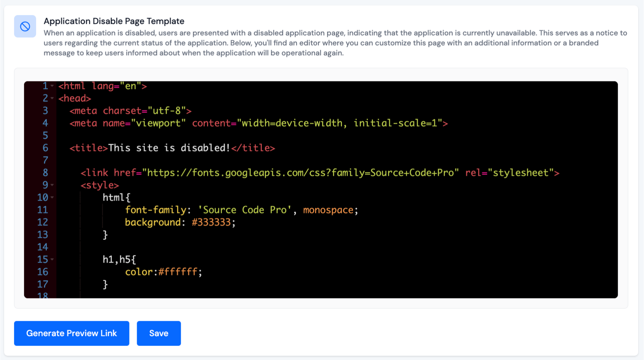Collapse the html element fold arrow on line 1

coord(52,86)
